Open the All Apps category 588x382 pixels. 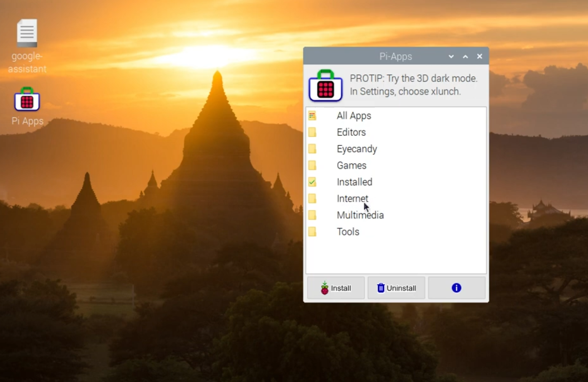(354, 116)
